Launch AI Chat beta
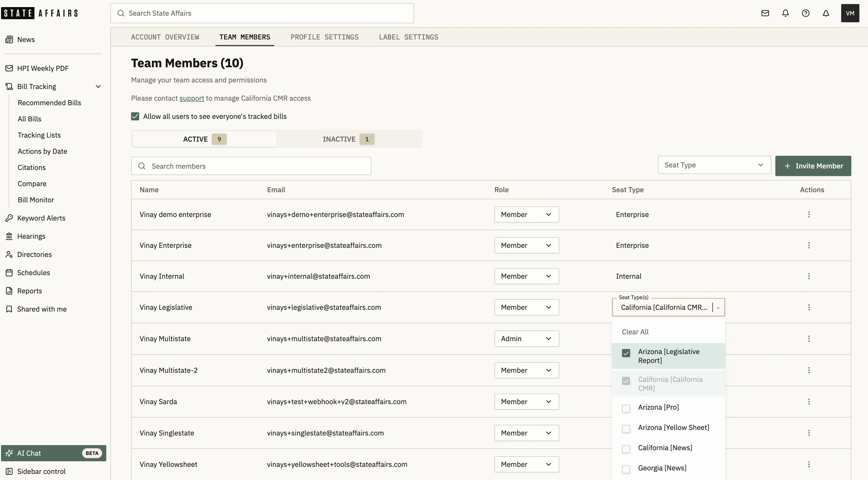 pyautogui.click(x=54, y=453)
